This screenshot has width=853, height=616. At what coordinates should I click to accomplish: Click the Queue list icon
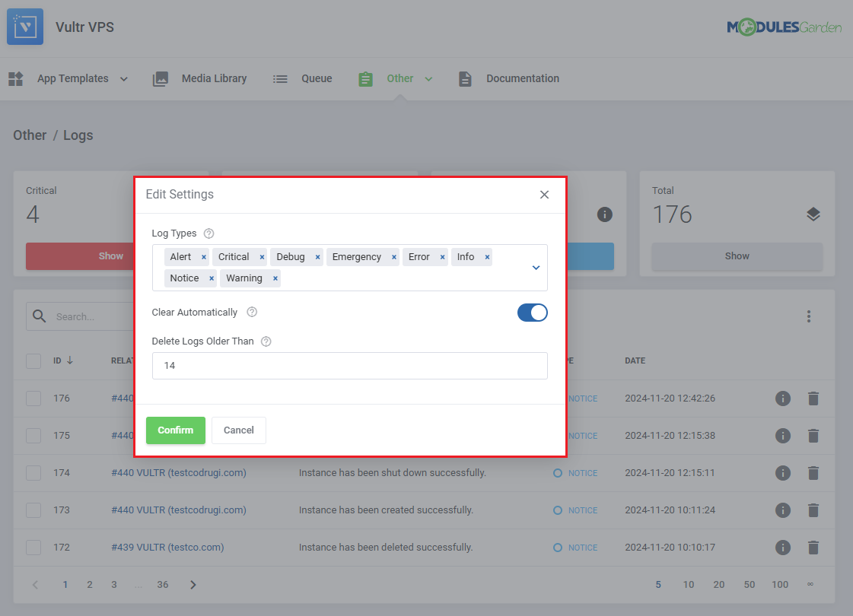click(280, 79)
